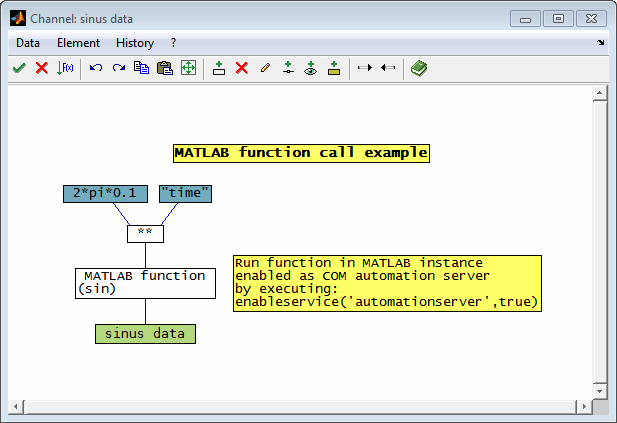Screen dimensions: 617x423
Task: Click the plus icon above the line-and-node symbol
Action: point(288,68)
